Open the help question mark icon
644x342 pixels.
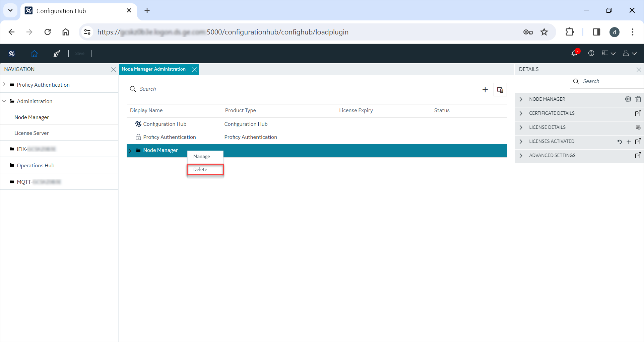click(591, 53)
